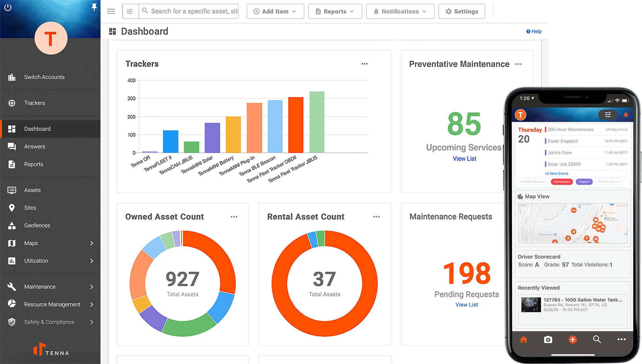The height and width of the screenshot is (364, 642).
Task: Open Owned Asset Count options menu
Action: 234,217
